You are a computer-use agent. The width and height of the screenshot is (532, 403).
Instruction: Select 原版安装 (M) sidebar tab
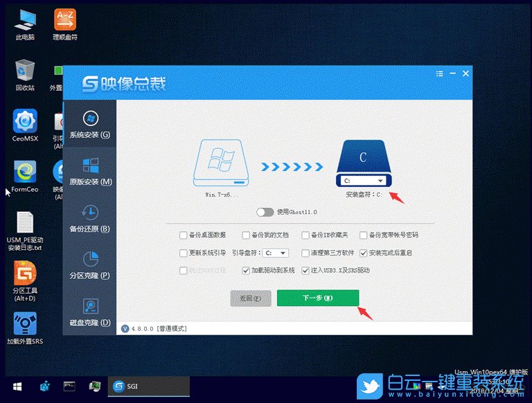pyautogui.click(x=89, y=170)
